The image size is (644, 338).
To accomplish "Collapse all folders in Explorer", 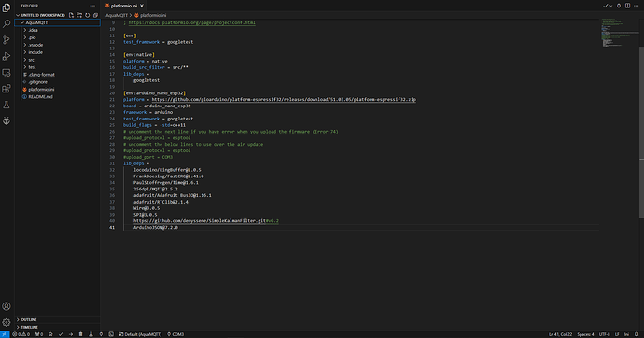I will point(95,15).
